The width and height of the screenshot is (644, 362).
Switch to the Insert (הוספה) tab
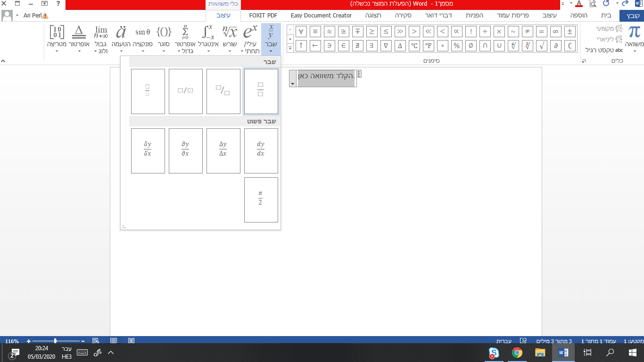(x=580, y=16)
